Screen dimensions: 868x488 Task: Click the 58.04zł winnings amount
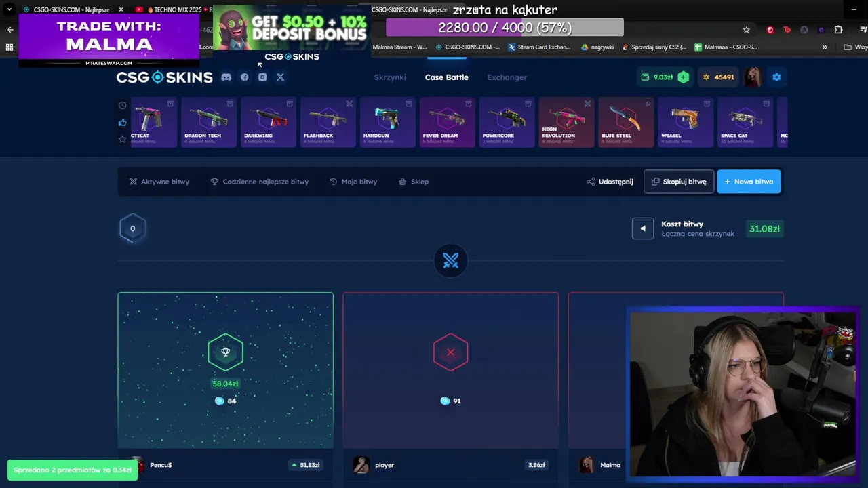coord(225,384)
